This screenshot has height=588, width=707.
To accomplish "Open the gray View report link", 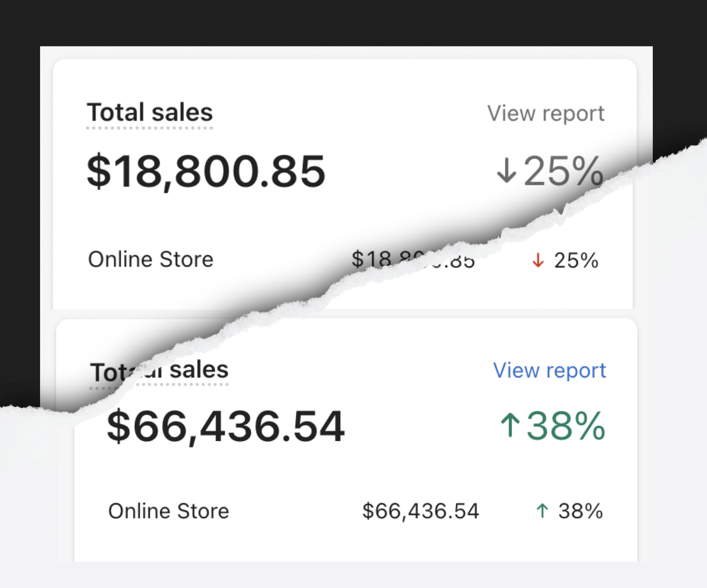I will 545,114.
